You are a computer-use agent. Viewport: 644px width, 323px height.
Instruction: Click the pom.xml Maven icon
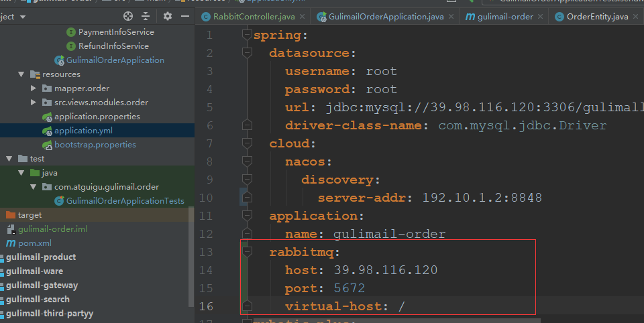[x=11, y=243]
